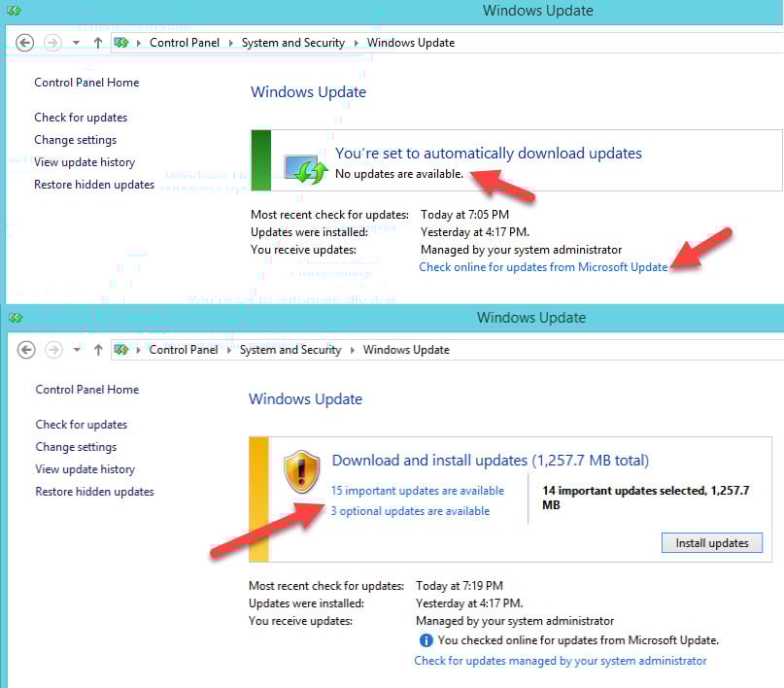Click Restore hidden updates in upper window
This screenshot has width=784, height=688.
[x=94, y=185]
